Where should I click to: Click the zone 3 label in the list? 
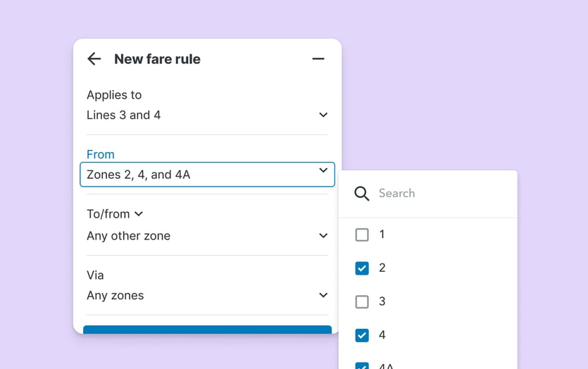tap(382, 301)
